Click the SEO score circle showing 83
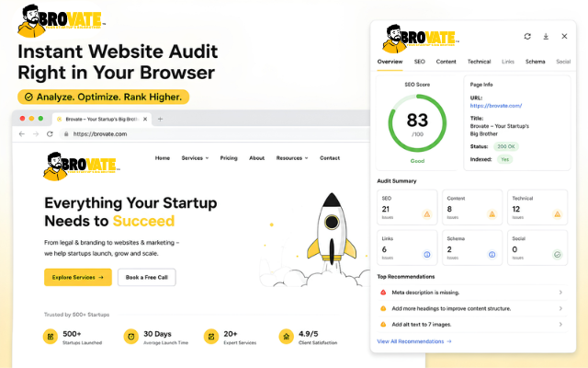The height and width of the screenshot is (368, 588). 417,123
